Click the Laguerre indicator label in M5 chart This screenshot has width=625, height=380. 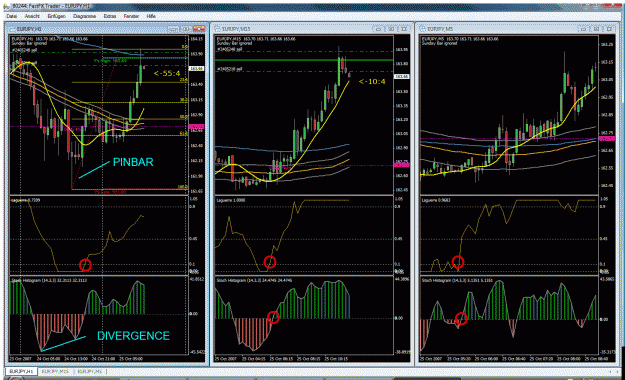[x=436, y=200]
